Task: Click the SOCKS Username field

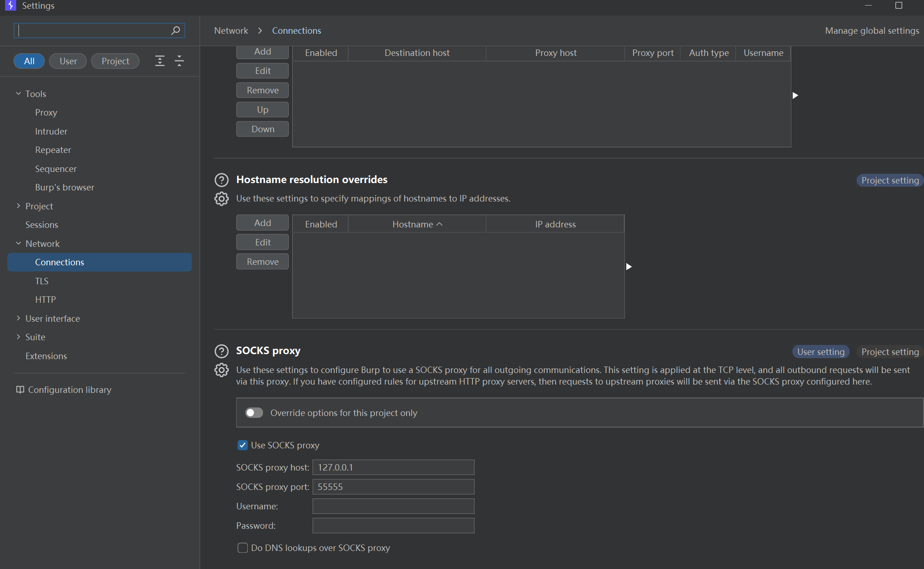Action: click(x=393, y=506)
